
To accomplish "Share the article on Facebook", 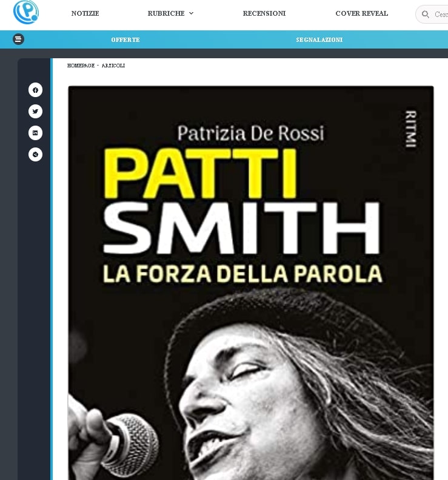I will point(36,90).
